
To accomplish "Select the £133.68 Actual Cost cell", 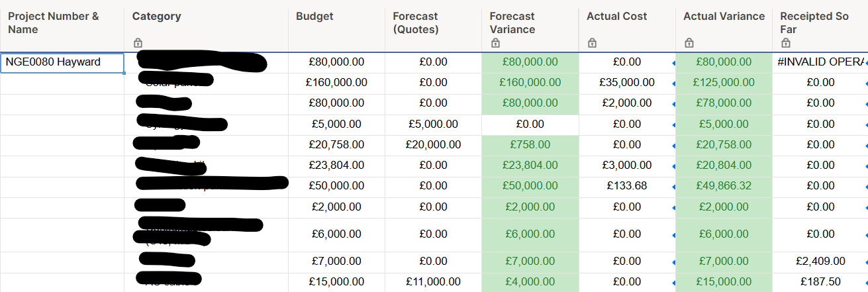I will click(x=626, y=186).
